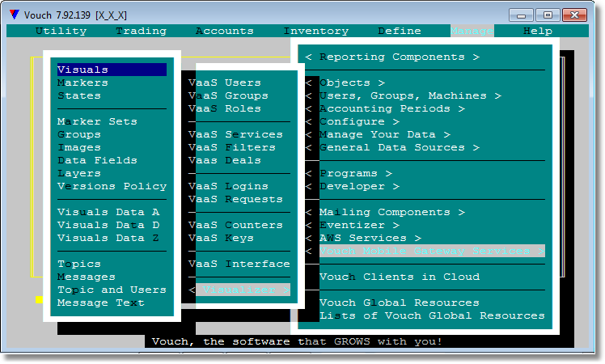
Task: Expand the AWS Services submenu
Action: (x=363, y=238)
